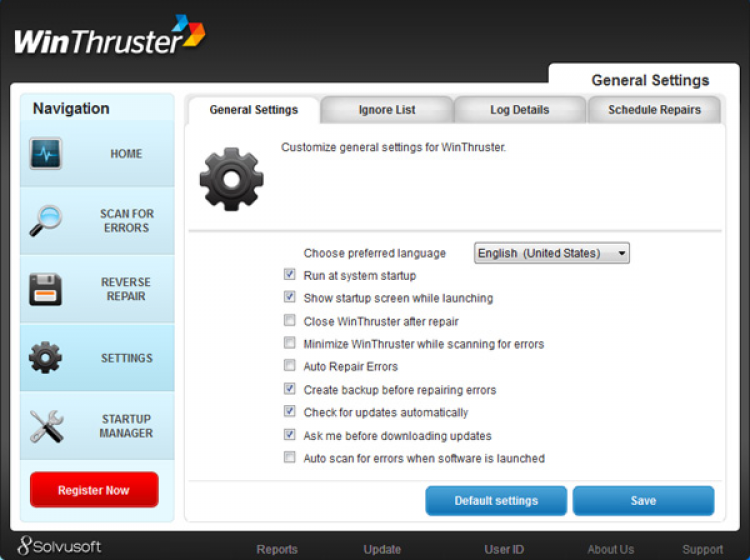Screen dimensions: 750x560
Task: Open REVERSE REPAIR navigation item
Action: [x=97, y=289]
